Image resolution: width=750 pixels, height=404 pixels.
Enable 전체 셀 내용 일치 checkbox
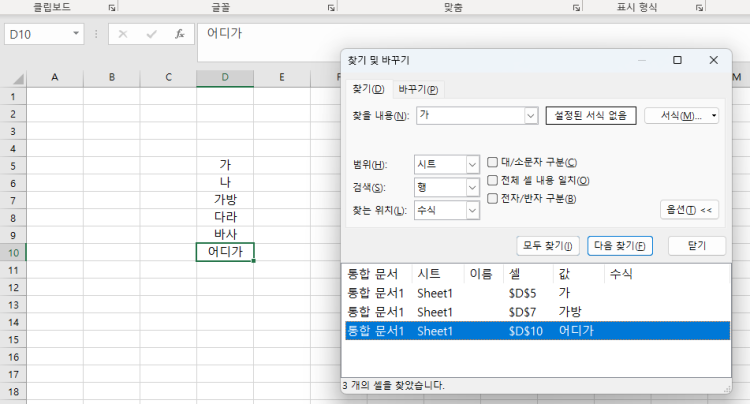(492, 180)
